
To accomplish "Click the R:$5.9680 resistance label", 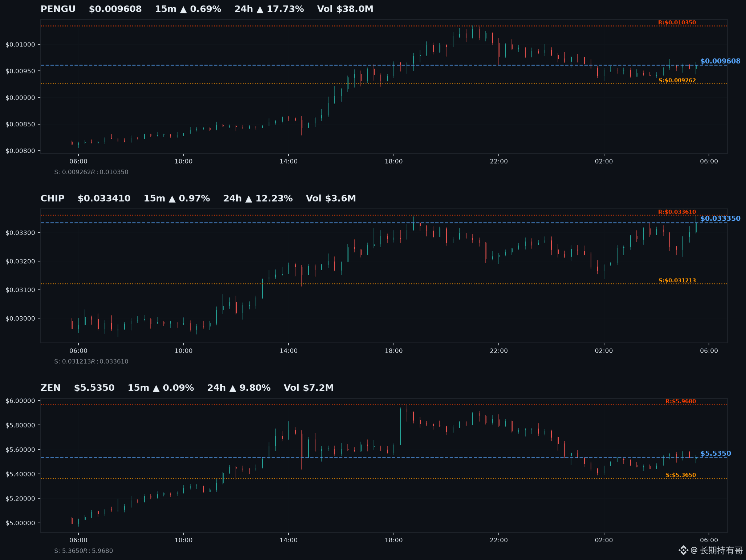I will 681,401.
